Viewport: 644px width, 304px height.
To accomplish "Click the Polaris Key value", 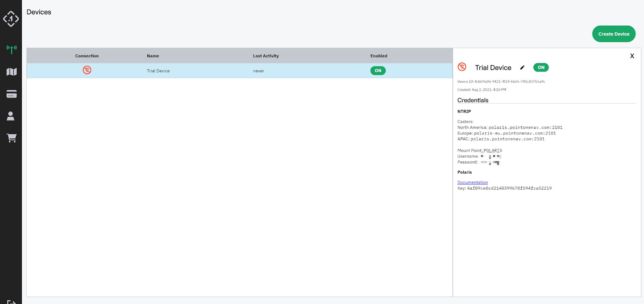I will [509, 188].
